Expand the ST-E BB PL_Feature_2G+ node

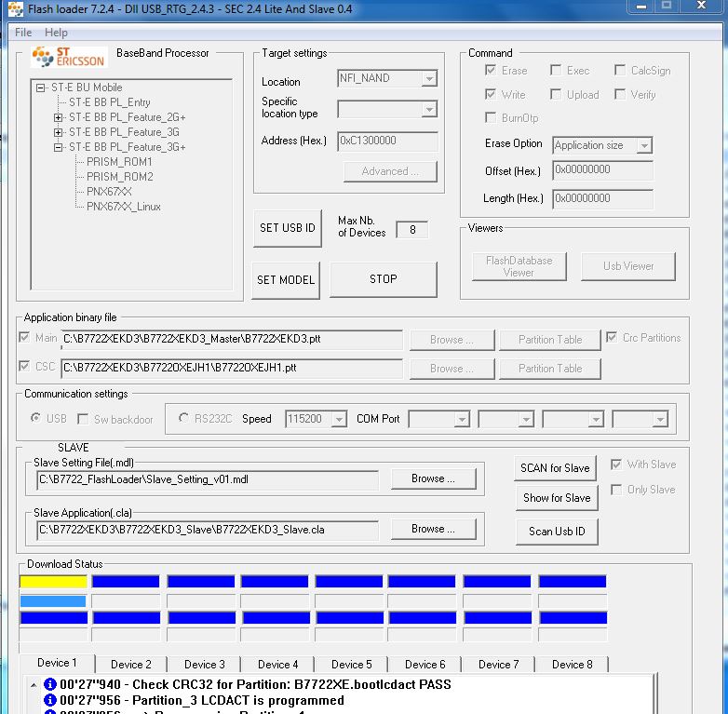(58, 117)
